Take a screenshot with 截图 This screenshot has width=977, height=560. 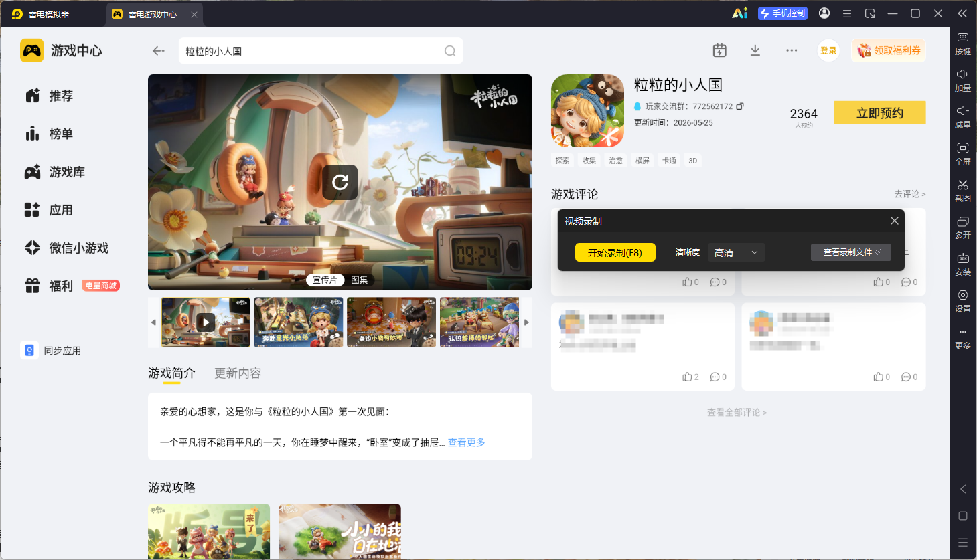[x=963, y=191]
